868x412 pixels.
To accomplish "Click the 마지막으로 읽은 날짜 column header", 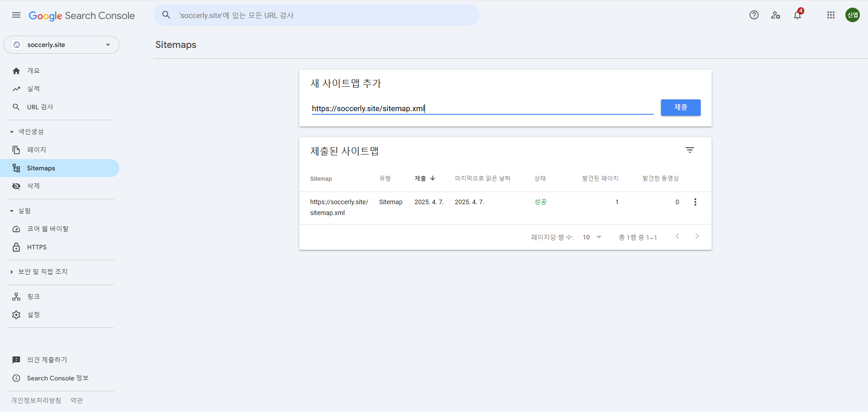I will tap(483, 178).
